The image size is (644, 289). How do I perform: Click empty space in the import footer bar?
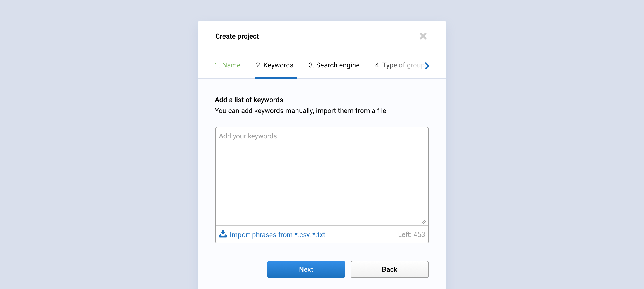coord(361,234)
